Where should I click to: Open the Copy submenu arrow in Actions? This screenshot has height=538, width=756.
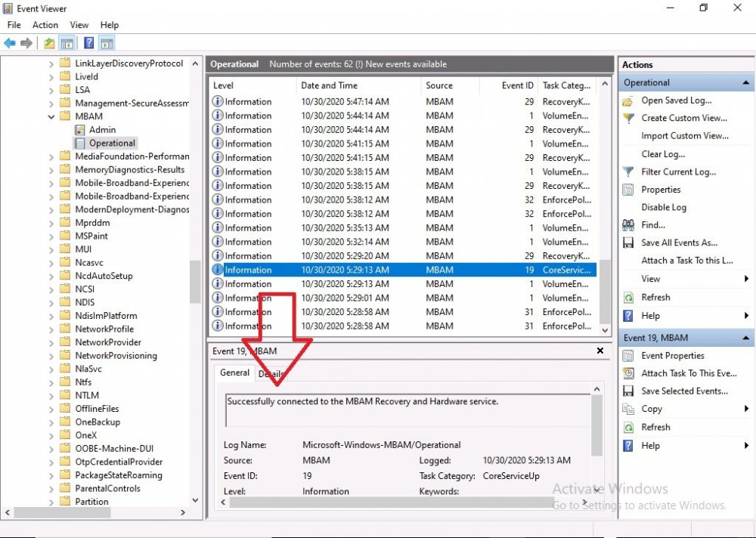(746, 409)
